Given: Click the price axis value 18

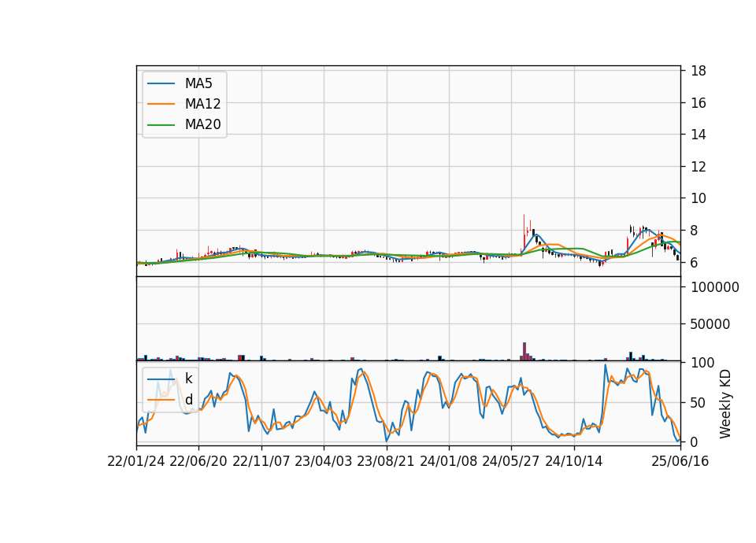Looking at the screenshot, I should (x=699, y=71).
